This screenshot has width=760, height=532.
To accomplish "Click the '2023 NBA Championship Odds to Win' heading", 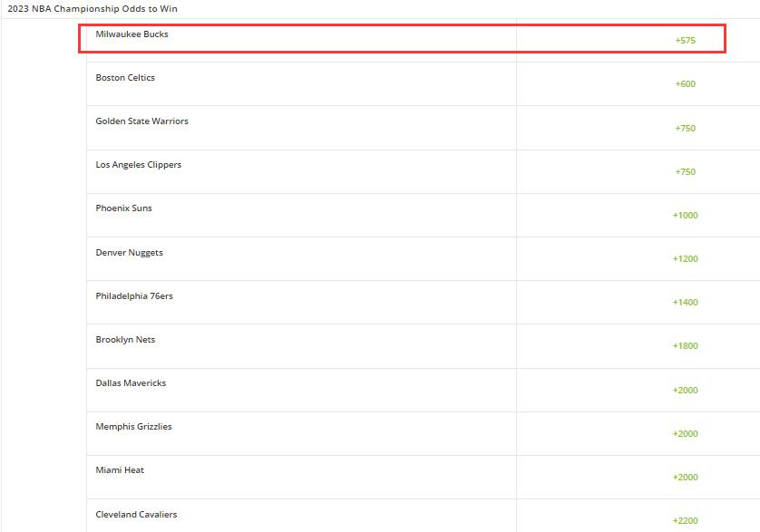I will pyautogui.click(x=93, y=9).
